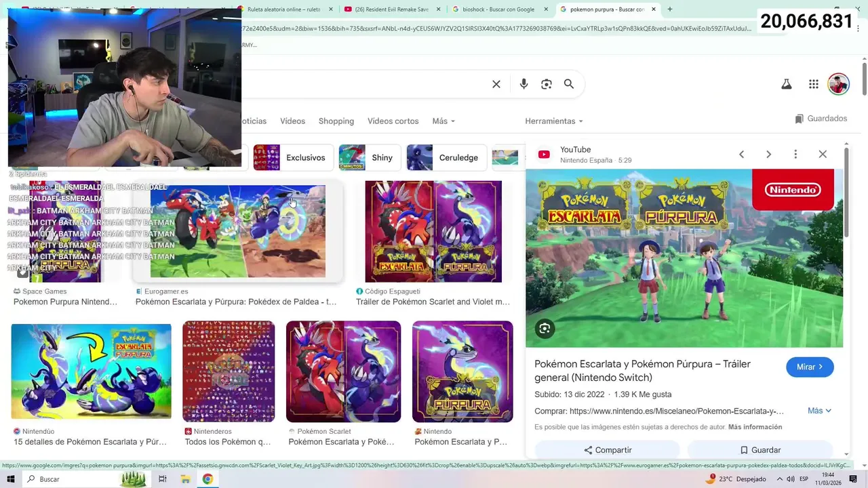Go to previous image in preview panel
The image size is (868, 488).
742,155
